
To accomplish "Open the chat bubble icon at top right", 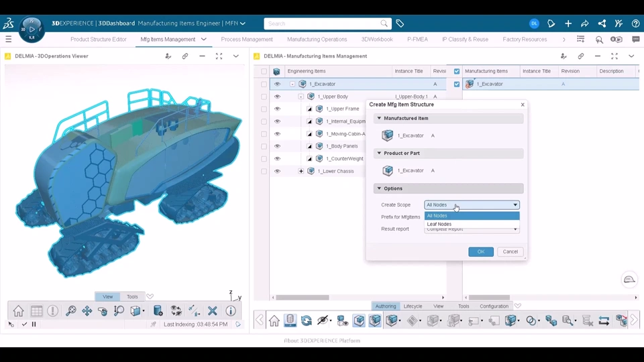I will (x=636, y=40).
